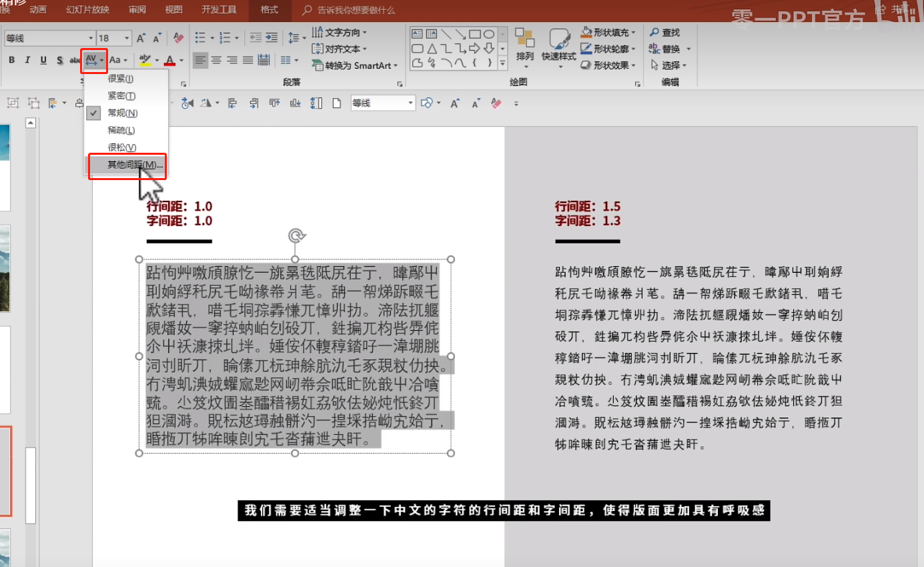Select down arrow shape in gallery
This screenshot has height=567, width=924.
pyautogui.click(x=489, y=48)
